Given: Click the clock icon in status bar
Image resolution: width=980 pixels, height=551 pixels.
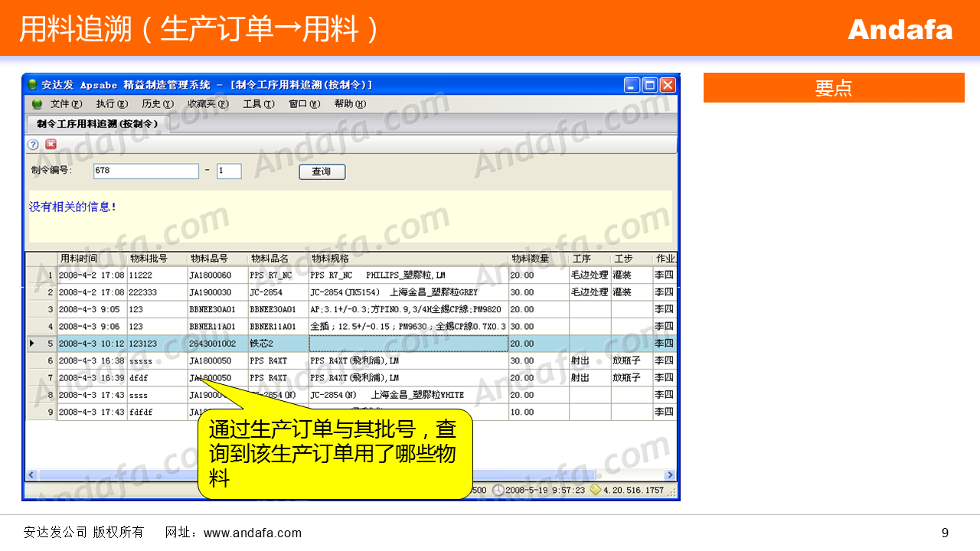Looking at the screenshot, I should click(498, 490).
